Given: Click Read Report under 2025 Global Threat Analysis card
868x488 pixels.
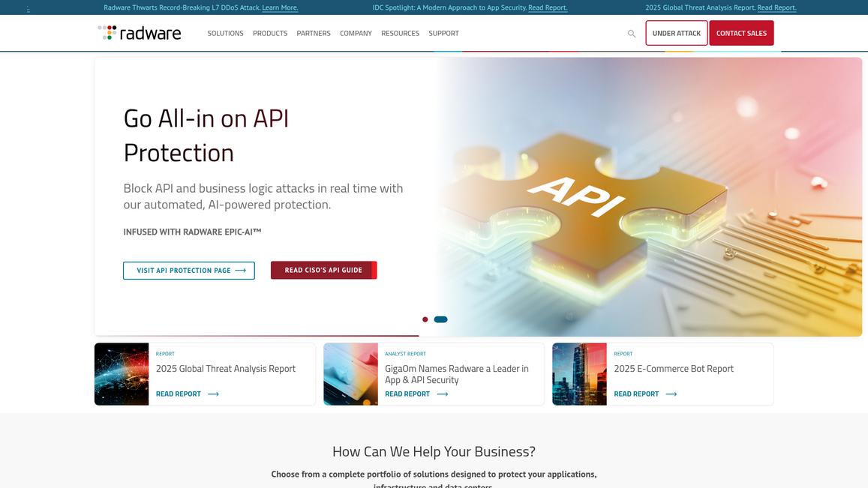Looking at the screenshot, I should 179,394.
